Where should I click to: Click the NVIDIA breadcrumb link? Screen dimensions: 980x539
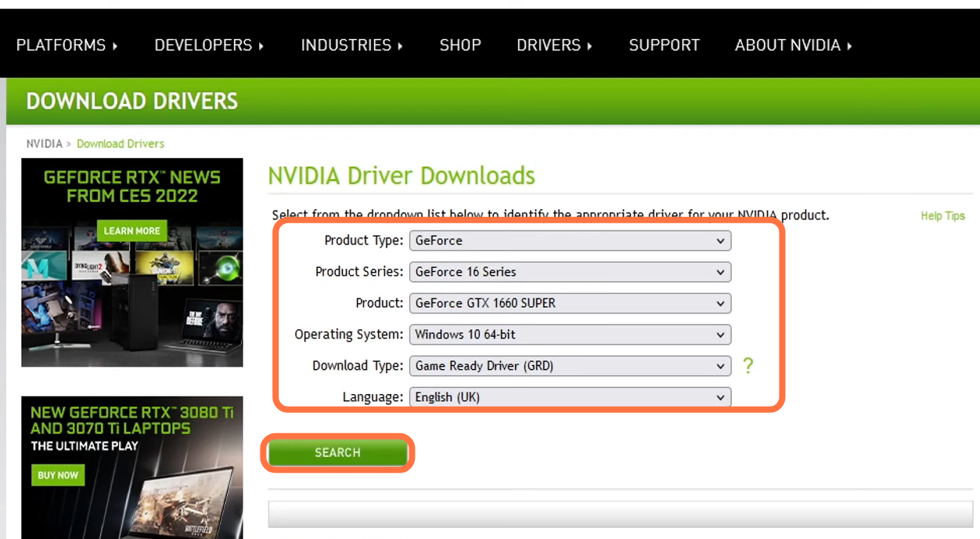click(45, 144)
